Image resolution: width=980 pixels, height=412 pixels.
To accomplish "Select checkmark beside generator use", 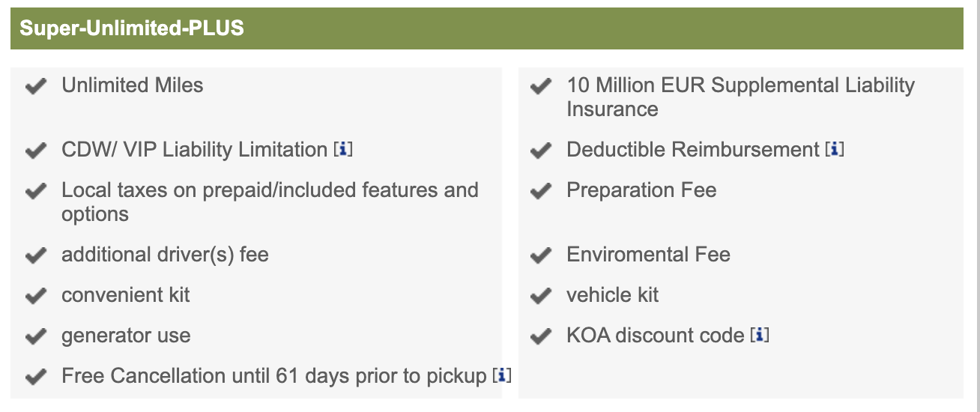I will click(x=35, y=337).
